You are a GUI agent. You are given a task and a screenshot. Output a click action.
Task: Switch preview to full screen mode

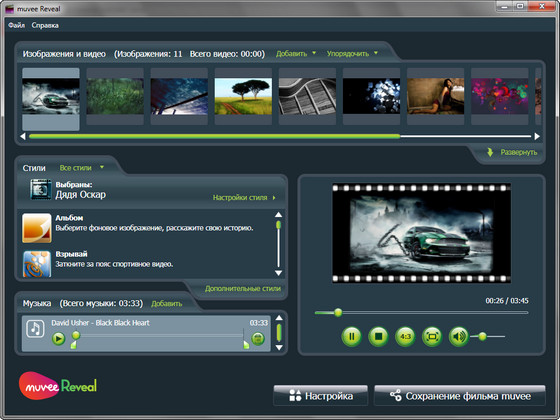tap(432, 336)
